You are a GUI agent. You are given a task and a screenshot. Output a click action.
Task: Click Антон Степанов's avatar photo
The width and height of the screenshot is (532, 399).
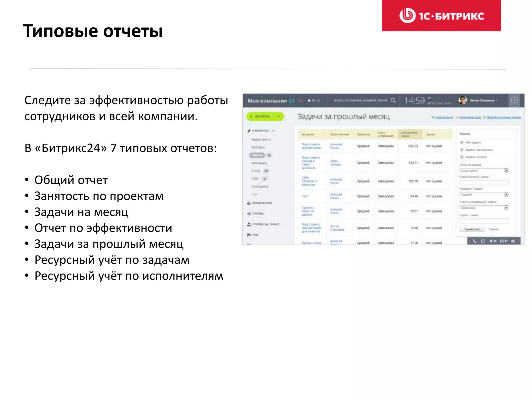[x=463, y=100]
